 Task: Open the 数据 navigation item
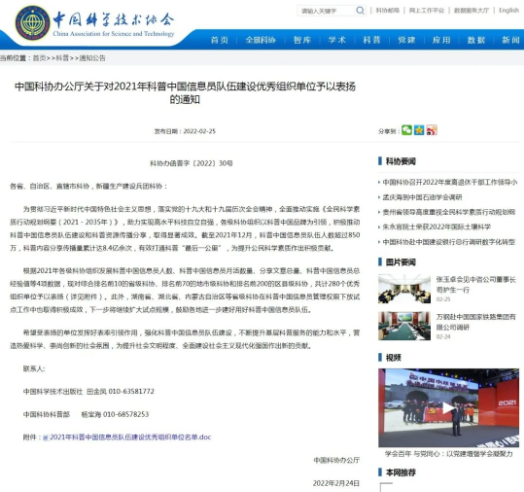tap(476, 40)
